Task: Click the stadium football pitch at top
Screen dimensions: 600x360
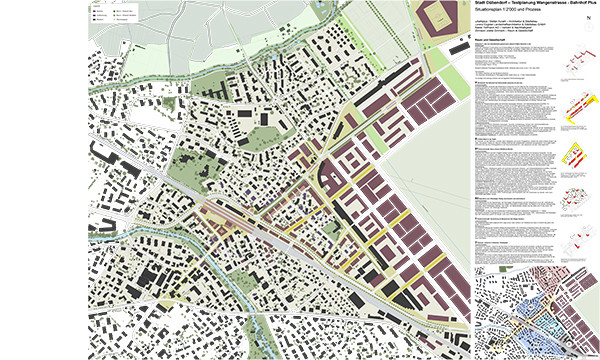Action: pyautogui.click(x=436, y=16)
